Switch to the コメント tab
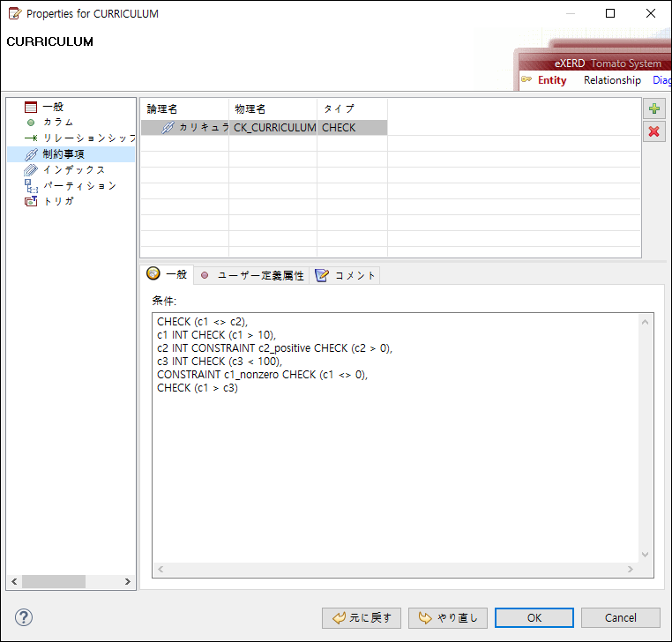The height and width of the screenshot is (642, 672). (x=346, y=275)
